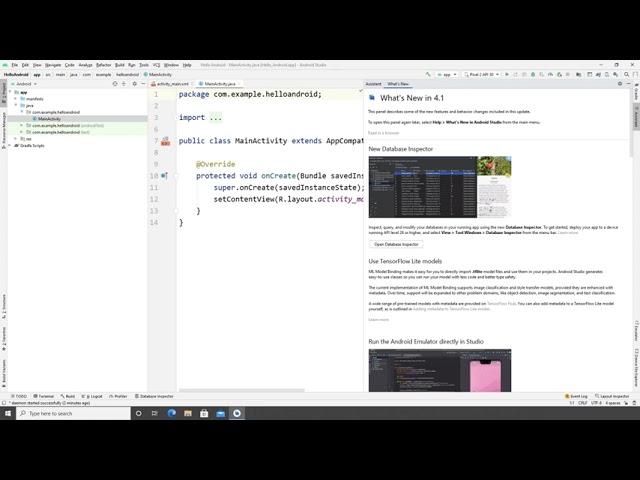Toggle the Gradle side tool window
Screen dimensions: 640x480
pyautogui.click(x=636, y=93)
